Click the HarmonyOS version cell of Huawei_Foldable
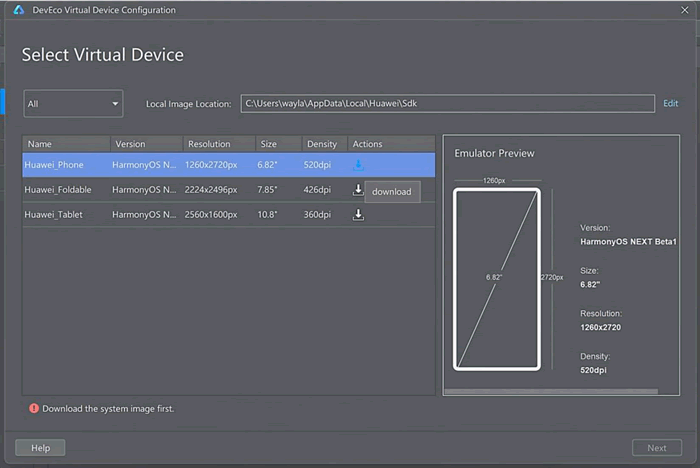The height and width of the screenshot is (468, 700). point(144,190)
